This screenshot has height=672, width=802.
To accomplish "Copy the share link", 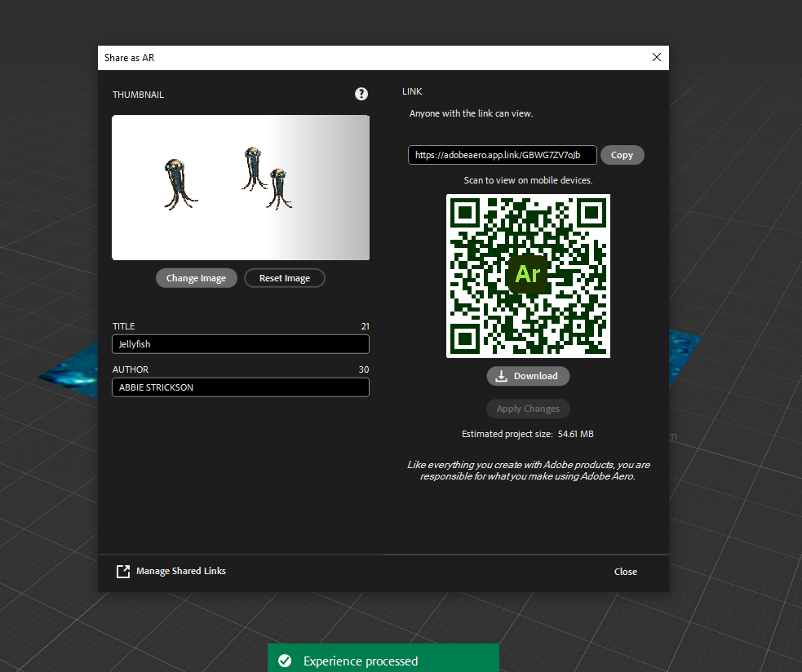I will coord(622,155).
